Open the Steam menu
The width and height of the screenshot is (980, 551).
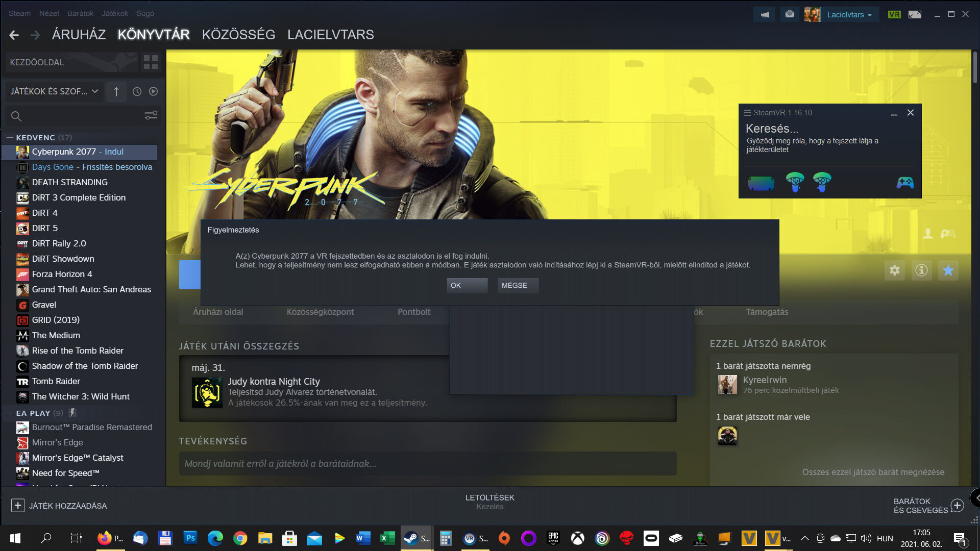[x=19, y=13]
